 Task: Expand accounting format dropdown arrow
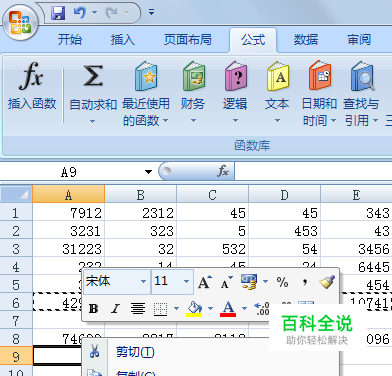[x=265, y=282]
